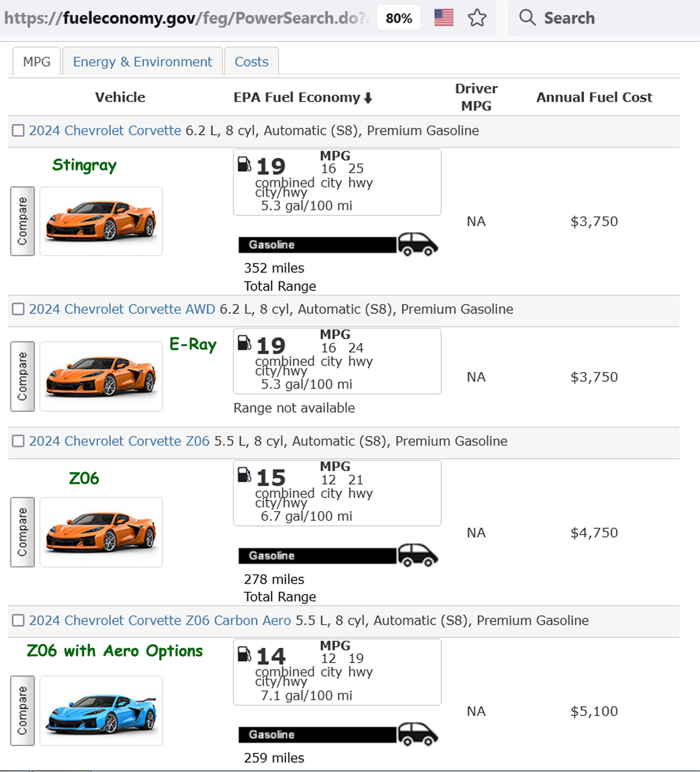This screenshot has width=700, height=772.
Task: Click the search magnifier icon
Action: pyautogui.click(x=527, y=18)
